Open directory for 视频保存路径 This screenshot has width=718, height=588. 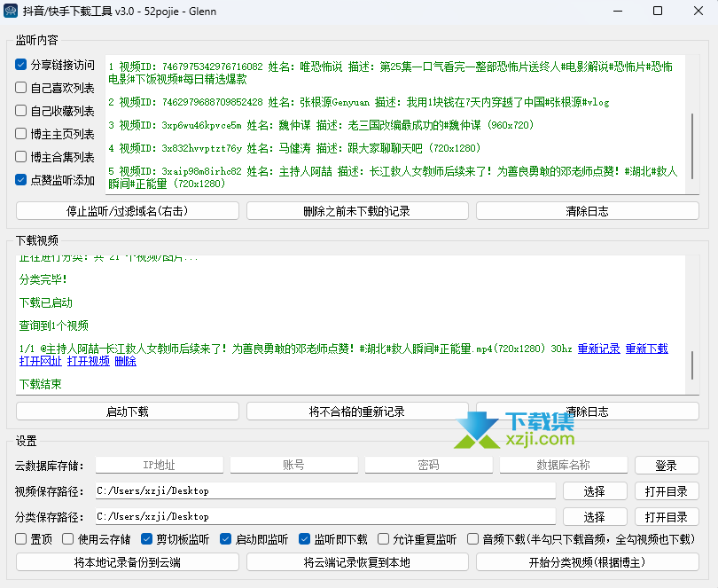click(x=667, y=490)
